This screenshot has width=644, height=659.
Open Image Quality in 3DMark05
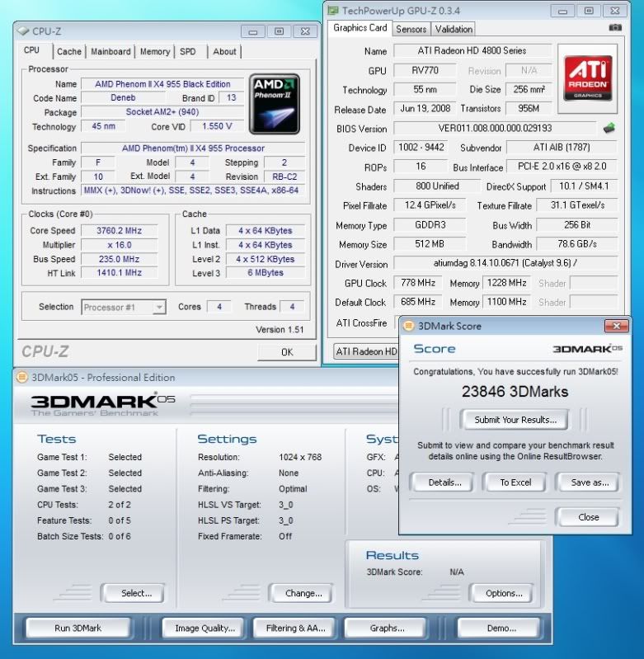204,628
